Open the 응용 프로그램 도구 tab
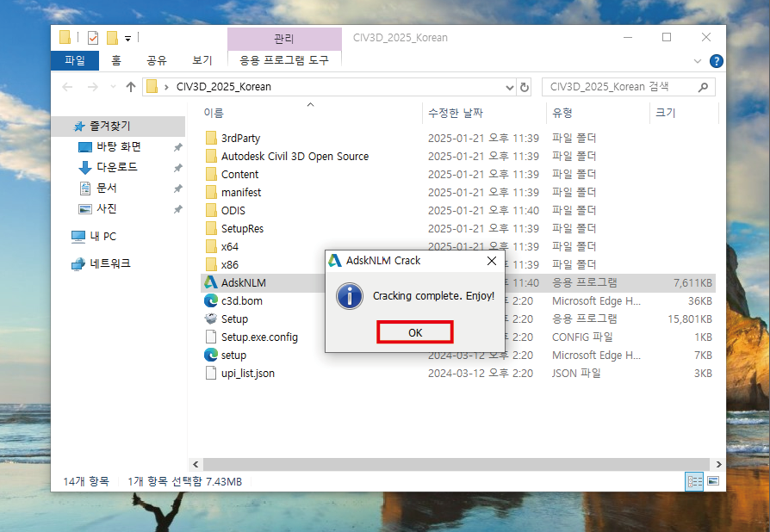770x532 pixels. pyautogui.click(x=284, y=60)
